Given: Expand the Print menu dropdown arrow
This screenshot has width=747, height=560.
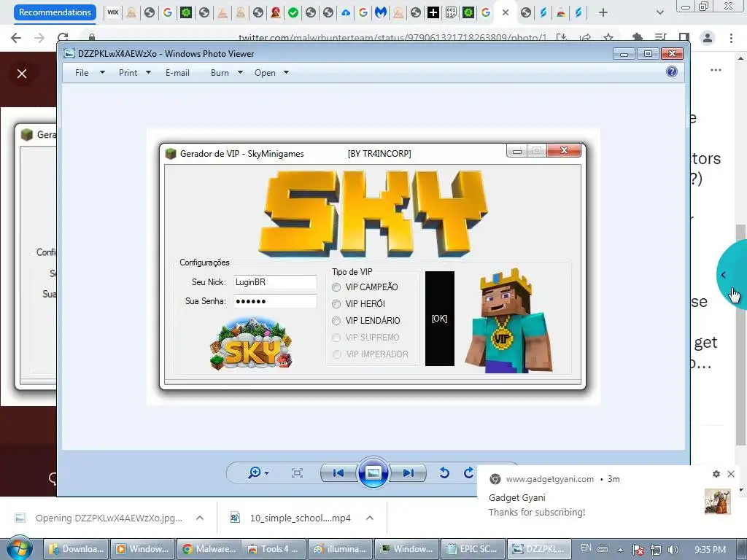Looking at the screenshot, I should click(148, 72).
